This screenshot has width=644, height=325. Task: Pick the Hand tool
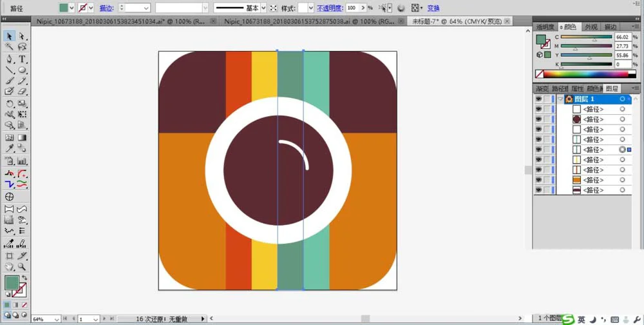10,267
